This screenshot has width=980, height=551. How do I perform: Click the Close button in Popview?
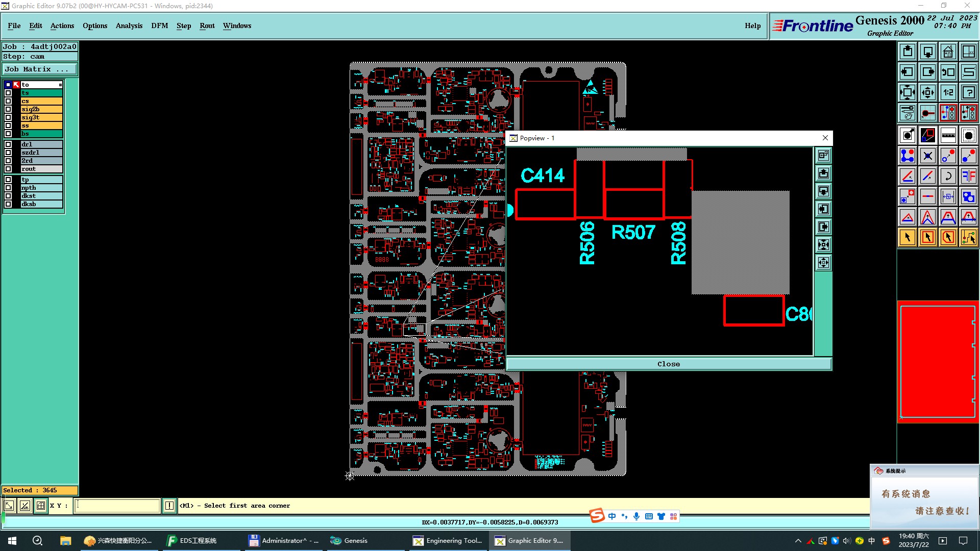click(668, 364)
